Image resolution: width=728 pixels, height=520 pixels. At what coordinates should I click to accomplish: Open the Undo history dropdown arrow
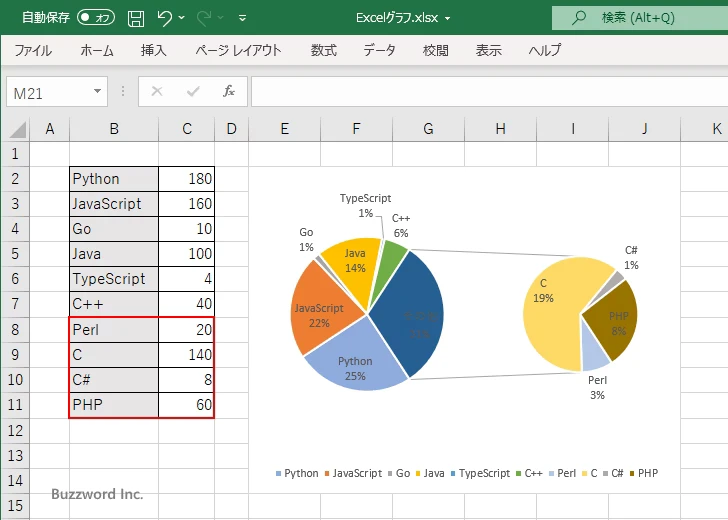pos(182,18)
